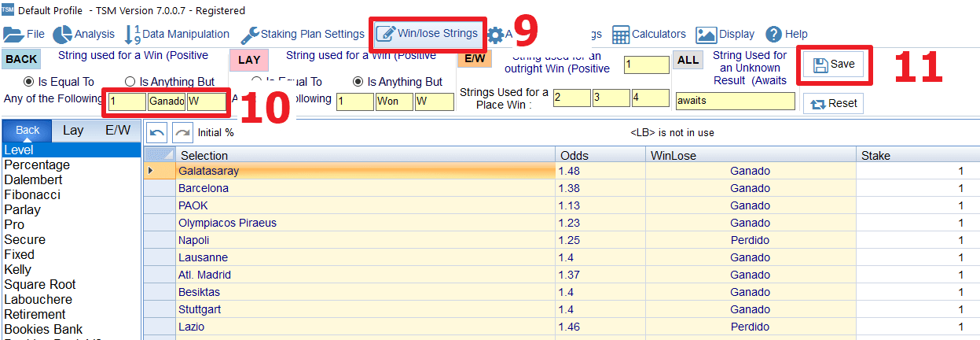
Task: Switch to the E/W staking tab
Action: [117, 131]
